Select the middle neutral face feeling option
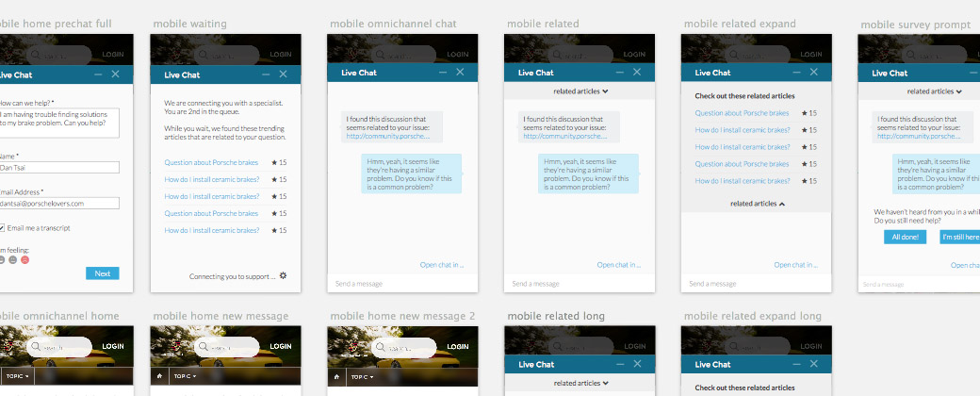Screen dimensions: 980x396 tap(12, 259)
